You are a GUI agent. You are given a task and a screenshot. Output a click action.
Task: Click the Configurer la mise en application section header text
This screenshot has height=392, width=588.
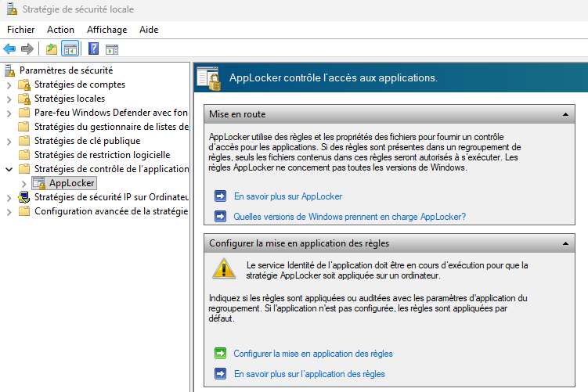(299, 243)
